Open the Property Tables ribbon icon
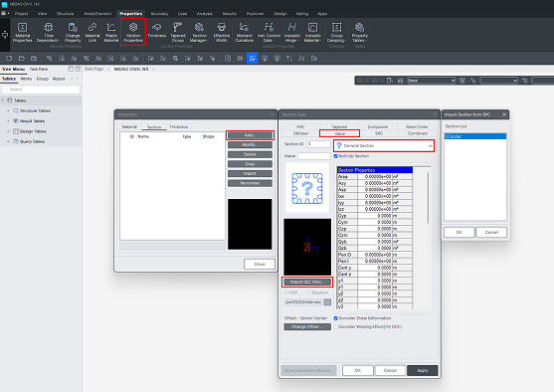The height and width of the screenshot is (392, 554). coord(360,32)
